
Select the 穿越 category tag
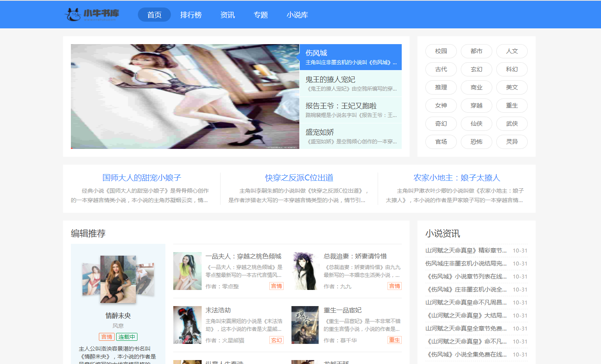click(476, 106)
